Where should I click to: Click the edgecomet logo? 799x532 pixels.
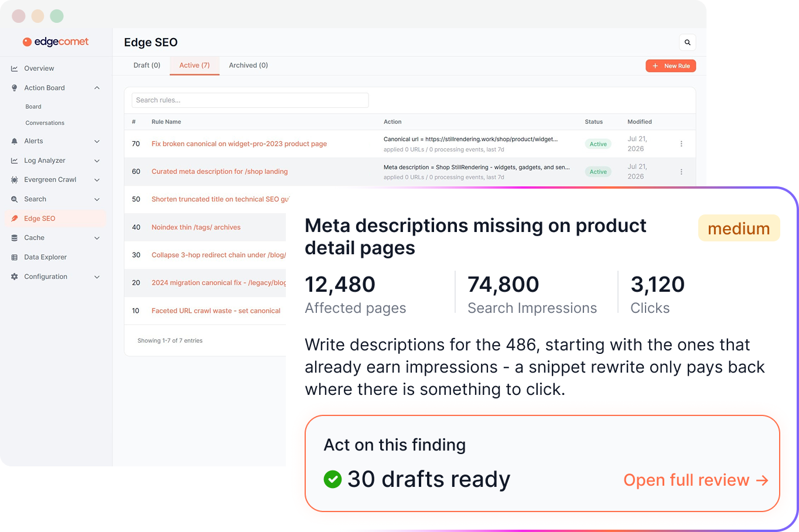[x=56, y=42]
